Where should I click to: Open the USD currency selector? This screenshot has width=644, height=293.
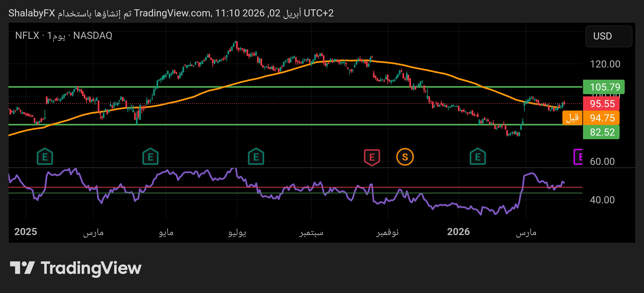[x=609, y=36]
